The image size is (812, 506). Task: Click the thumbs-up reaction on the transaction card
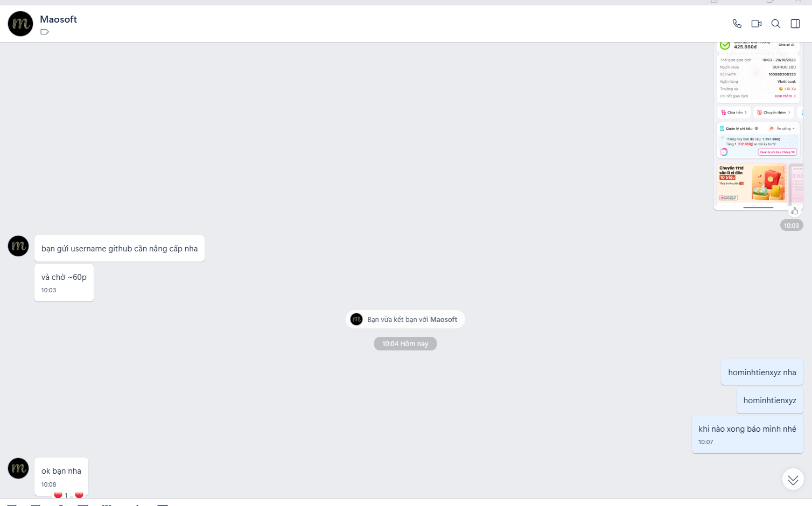point(795,210)
